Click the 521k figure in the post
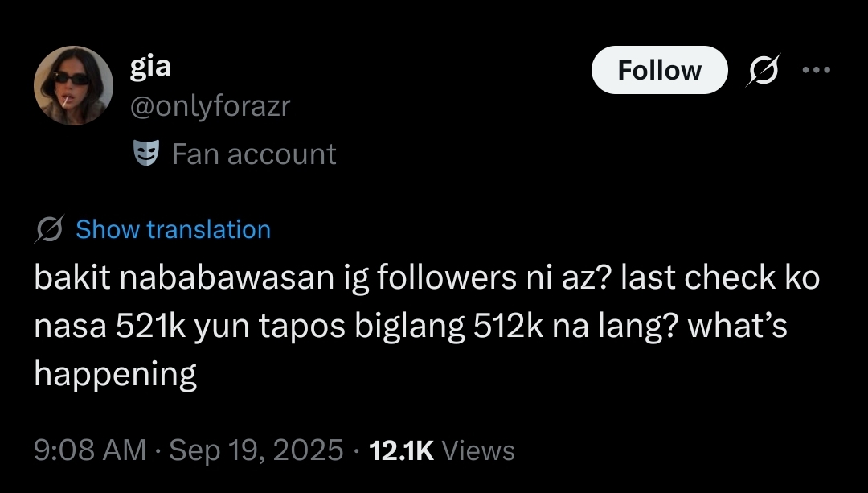Image resolution: width=868 pixels, height=493 pixels. point(150,327)
